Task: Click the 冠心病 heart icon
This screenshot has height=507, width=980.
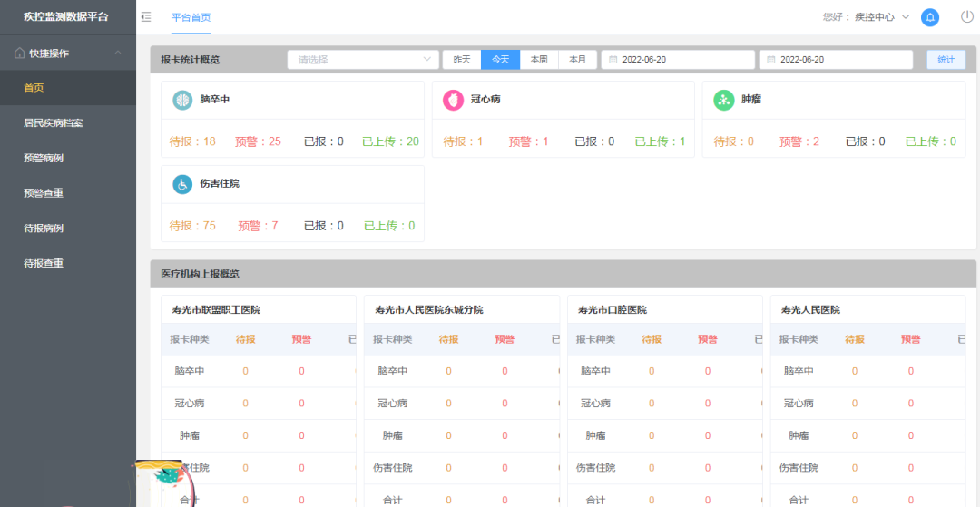Action: point(453,100)
